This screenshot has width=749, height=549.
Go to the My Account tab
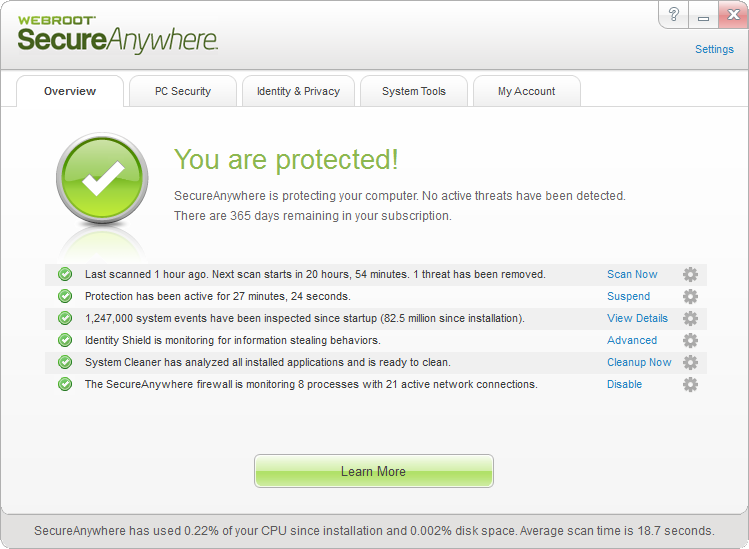tap(526, 91)
